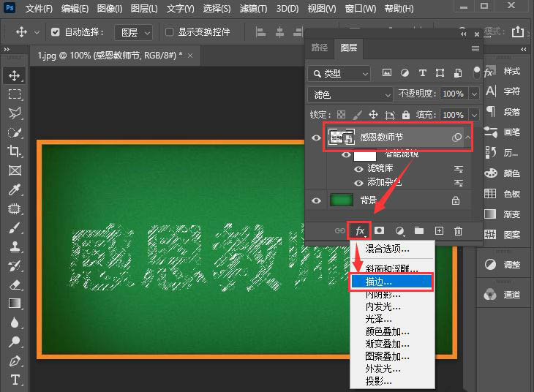
Task: Choose 描边 from fx menu
Action: (391, 282)
